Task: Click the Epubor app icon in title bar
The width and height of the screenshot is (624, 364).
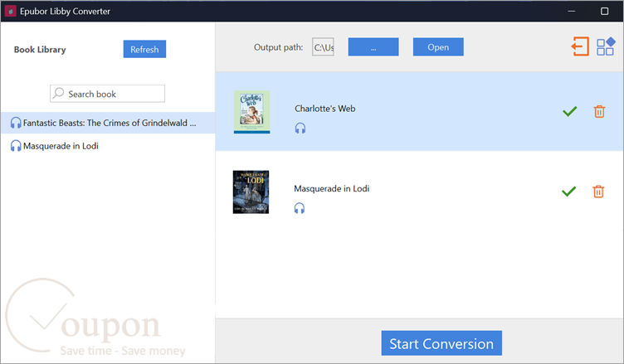Action: pos(10,11)
